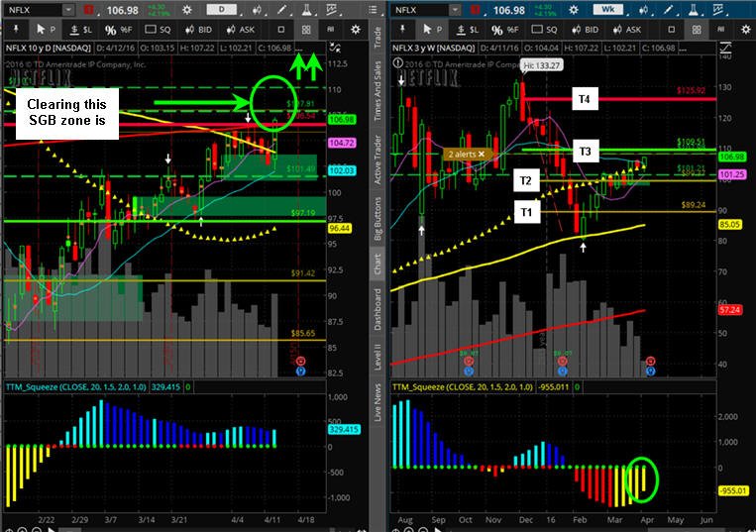Switch to the Active Trader sidebar tab
The image size is (756, 532).
[378, 160]
